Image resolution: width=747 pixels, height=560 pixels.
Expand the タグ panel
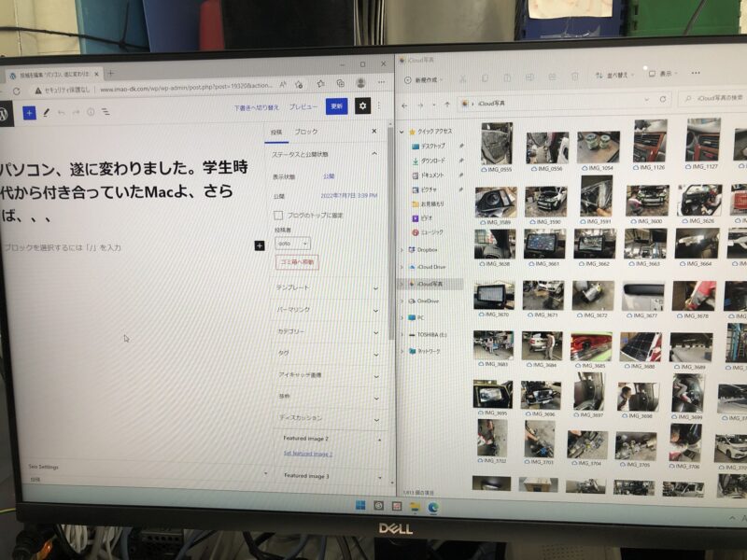(x=328, y=354)
